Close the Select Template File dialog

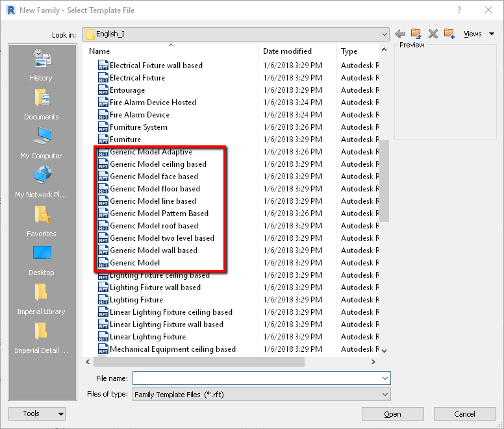tap(488, 10)
